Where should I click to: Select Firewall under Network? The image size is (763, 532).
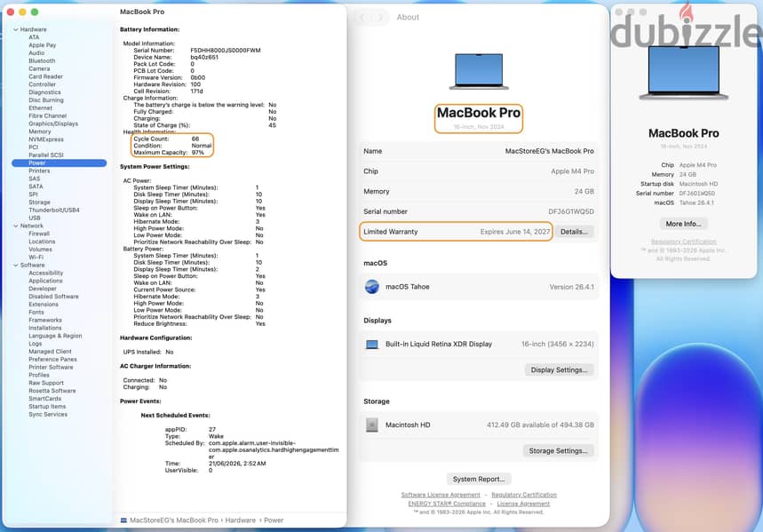39,234
